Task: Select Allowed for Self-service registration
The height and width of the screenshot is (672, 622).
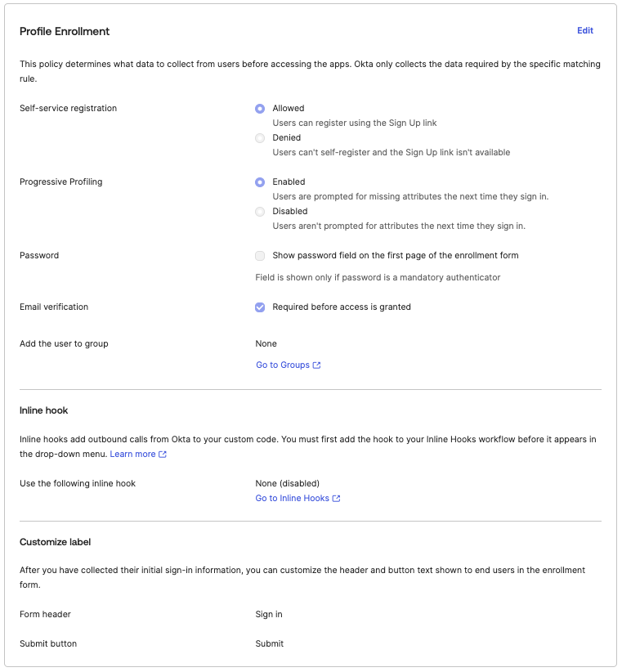Action: pos(260,108)
